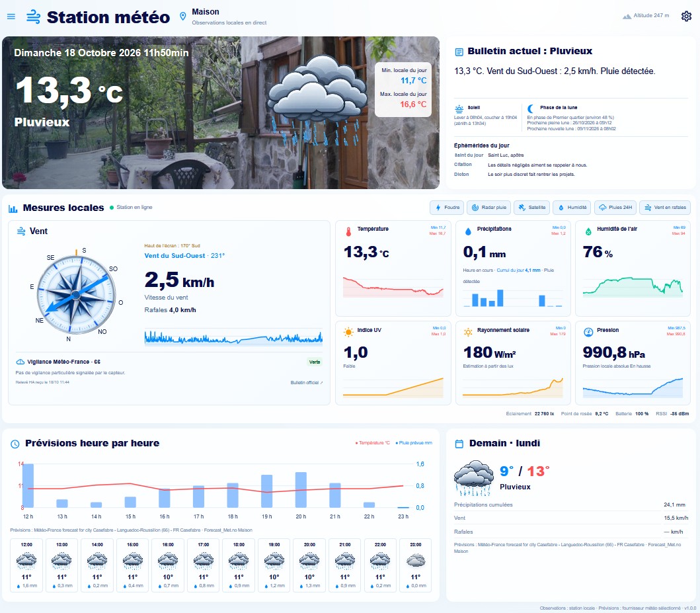This screenshot has width=700, height=613.
Task: Open settings with the gear icon
Action: (686, 17)
